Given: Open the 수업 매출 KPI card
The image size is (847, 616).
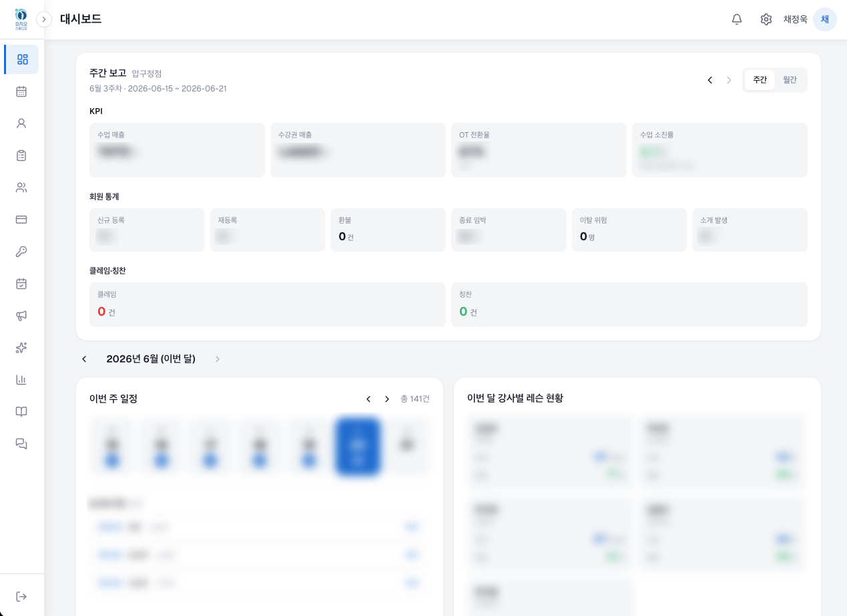Looking at the screenshot, I should 177,150.
